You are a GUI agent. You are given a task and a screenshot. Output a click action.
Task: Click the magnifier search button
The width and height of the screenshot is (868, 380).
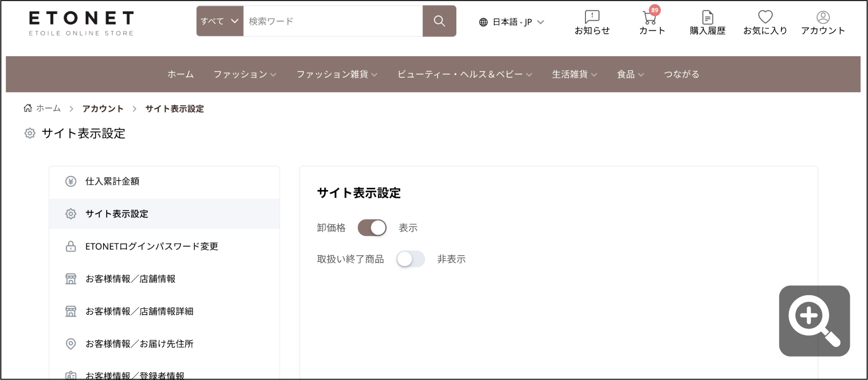(x=439, y=21)
